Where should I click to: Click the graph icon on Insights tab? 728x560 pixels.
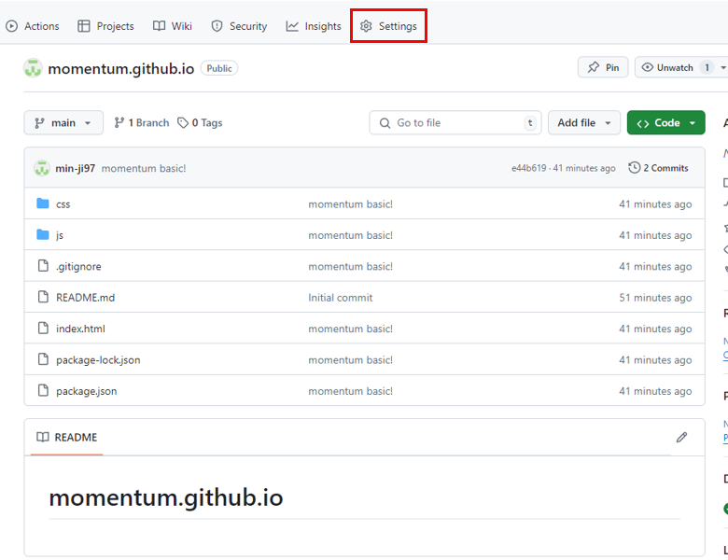(x=292, y=26)
